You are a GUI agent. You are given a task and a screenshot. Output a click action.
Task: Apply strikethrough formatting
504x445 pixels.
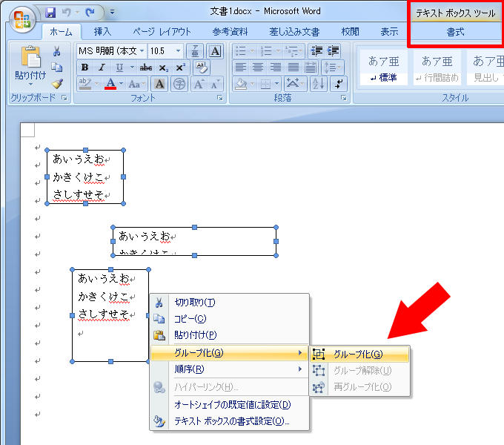click(x=146, y=67)
